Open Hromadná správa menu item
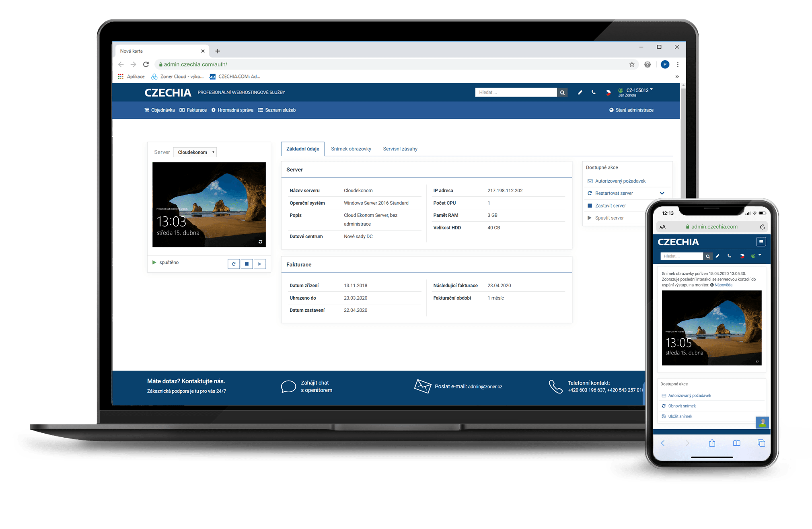 [232, 110]
